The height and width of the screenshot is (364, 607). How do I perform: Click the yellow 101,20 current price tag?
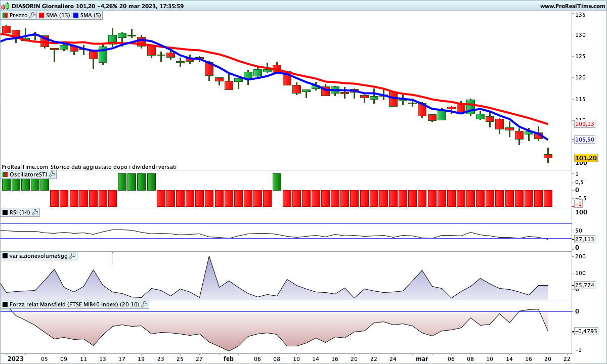pyautogui.click(x=586, y=158)
